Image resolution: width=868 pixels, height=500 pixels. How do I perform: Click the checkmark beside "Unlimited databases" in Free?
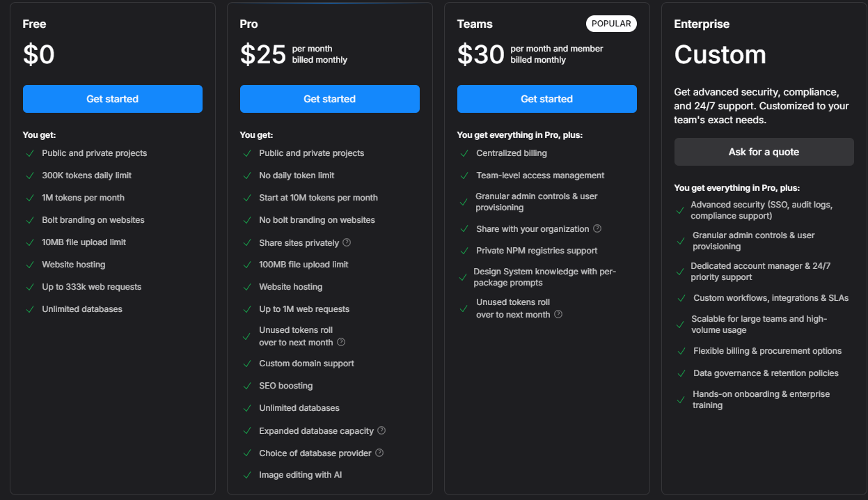click(30, 308)
